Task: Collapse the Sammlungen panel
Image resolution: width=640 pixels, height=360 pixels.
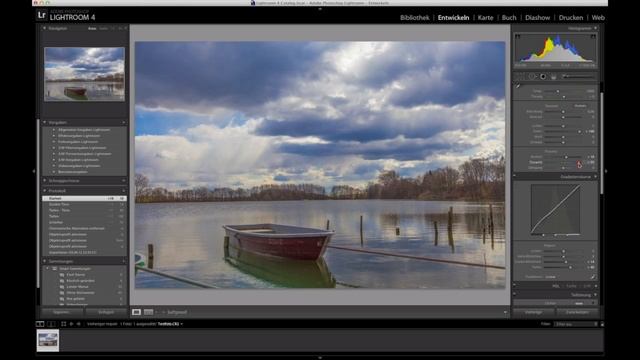Action: point(44,261)
